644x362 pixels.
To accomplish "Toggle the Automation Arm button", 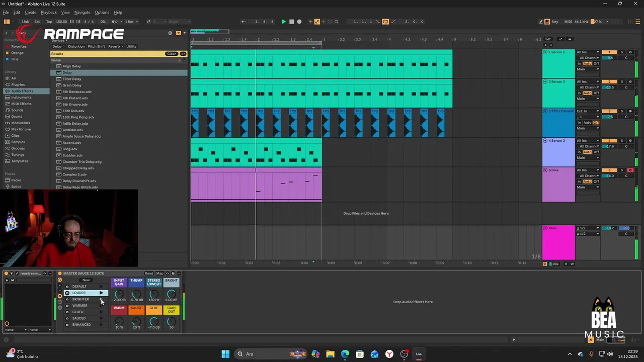I will (x=317, y=22).
